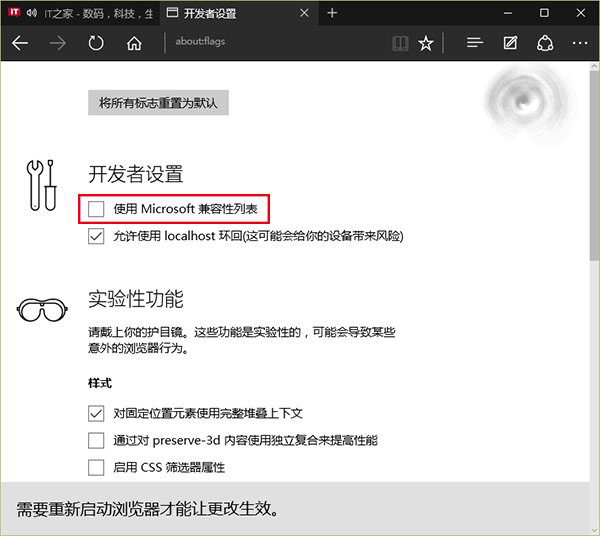Click the forward navigation arrow
600x536 pixels.
coord(58,43)
